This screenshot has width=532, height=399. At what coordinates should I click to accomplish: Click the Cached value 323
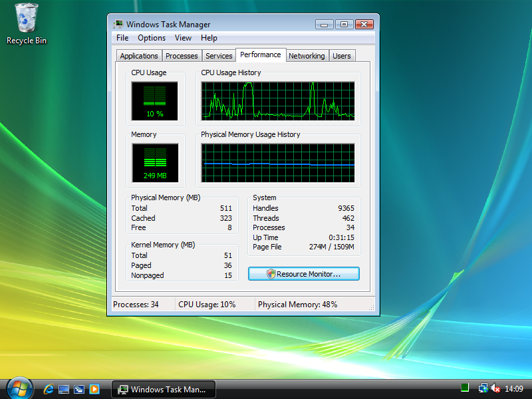tap(226, 218)
